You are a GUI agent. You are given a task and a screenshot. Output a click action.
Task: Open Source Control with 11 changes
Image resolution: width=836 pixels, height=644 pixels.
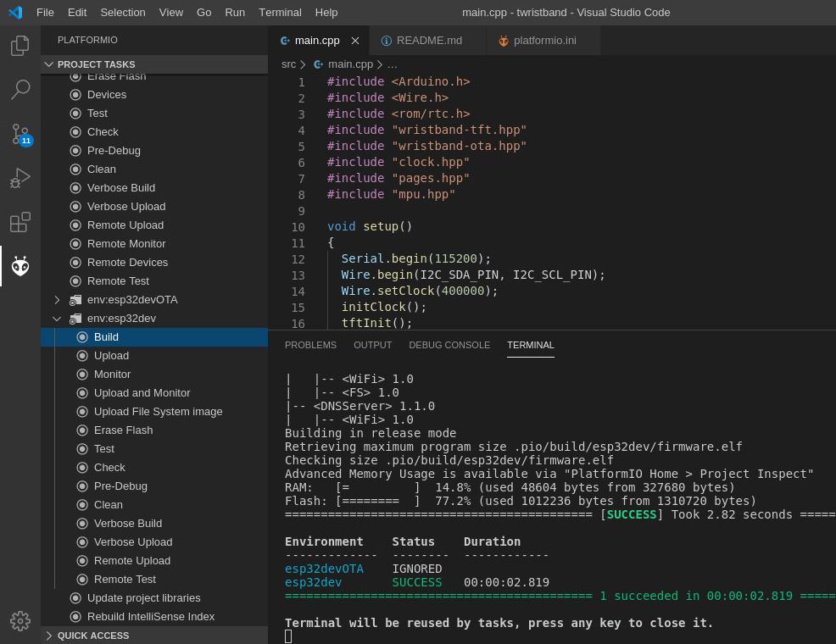(20, 134)
